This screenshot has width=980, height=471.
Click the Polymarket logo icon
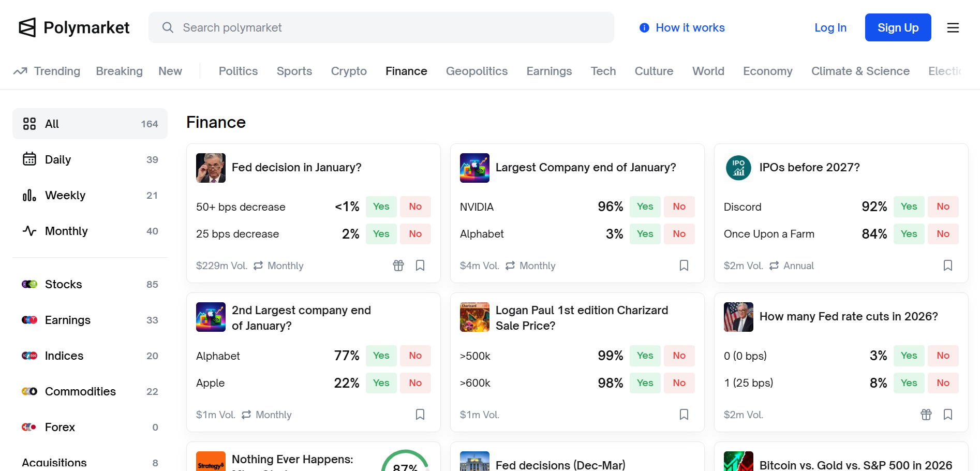(x=27, y=27)
